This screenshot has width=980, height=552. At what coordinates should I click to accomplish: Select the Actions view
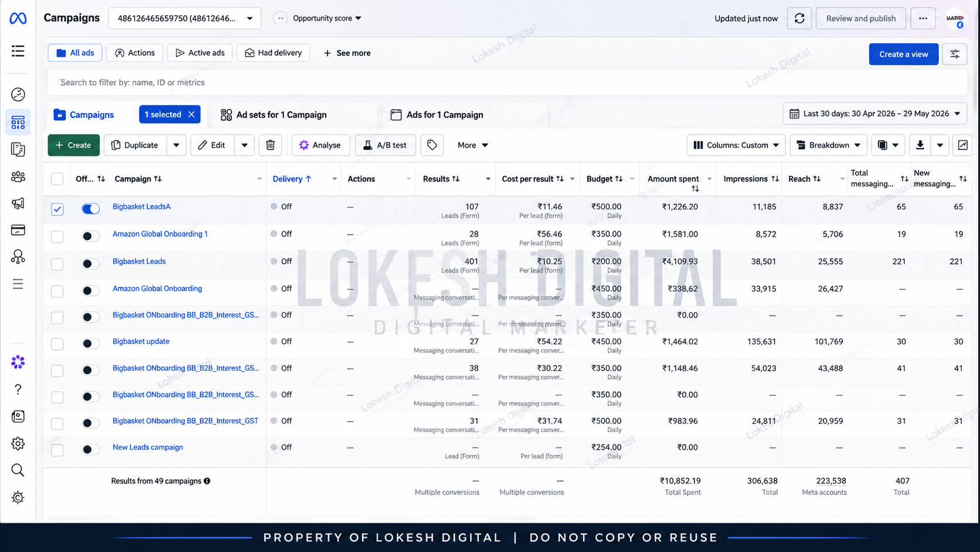pos(135,53)
